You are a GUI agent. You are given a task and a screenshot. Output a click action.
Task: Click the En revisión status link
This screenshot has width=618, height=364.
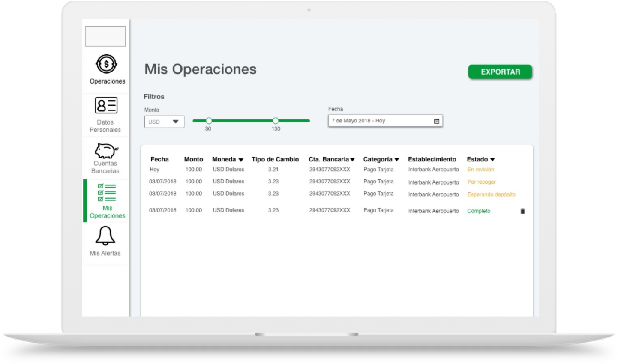pos(480,170)
